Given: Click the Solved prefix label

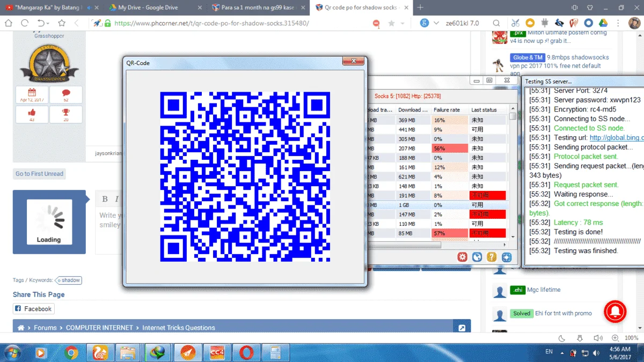Looking at the screenshot, I should click(521, 313).
